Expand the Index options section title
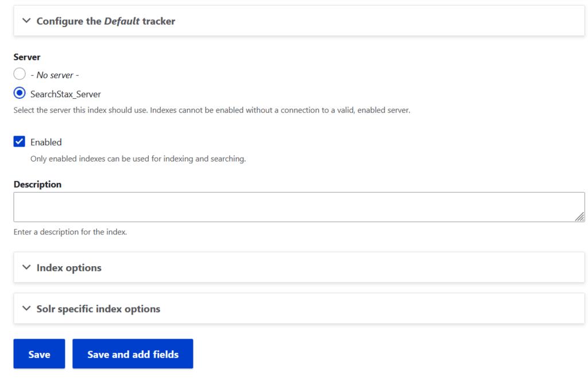This screenshot has height=384, width=588. click(69, 268)
